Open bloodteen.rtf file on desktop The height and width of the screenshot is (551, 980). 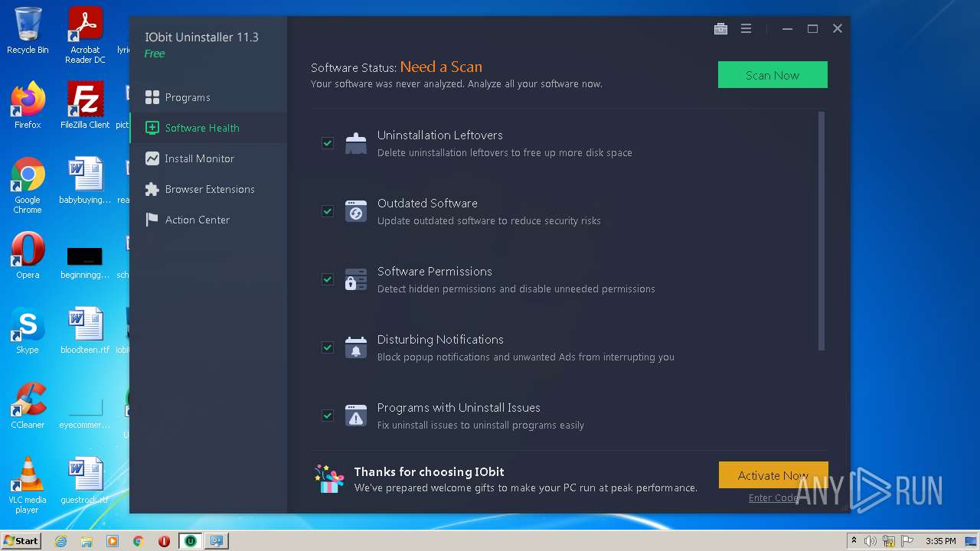(x=85, y=331)
